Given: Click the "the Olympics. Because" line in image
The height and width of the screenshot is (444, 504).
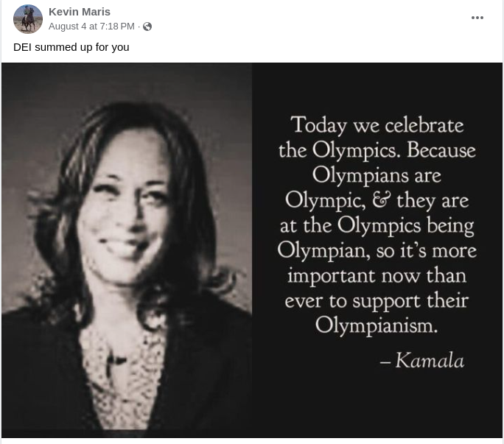Looking at the screenshot, I should click(377, 150).
